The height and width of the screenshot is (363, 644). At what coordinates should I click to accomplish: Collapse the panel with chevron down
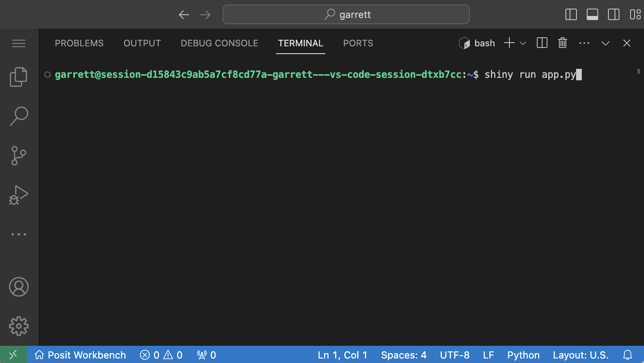[x=605, y=43]
